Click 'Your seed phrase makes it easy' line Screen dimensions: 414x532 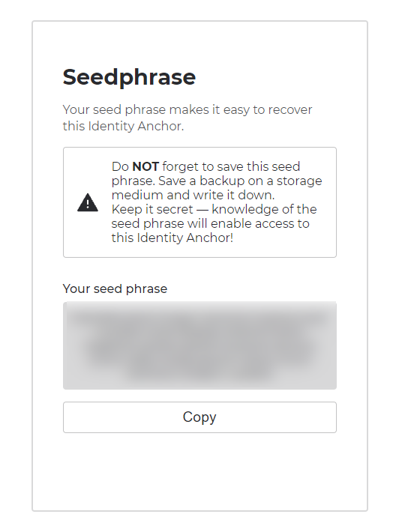(187, 109)
